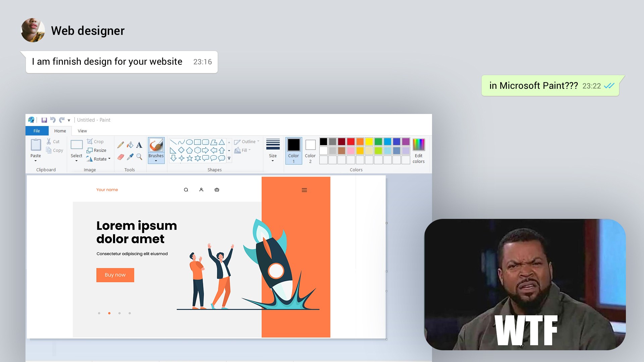
Task: Pick the Color picker eyedropper tool
Action: pyautogui.click(x=130, y=157)
